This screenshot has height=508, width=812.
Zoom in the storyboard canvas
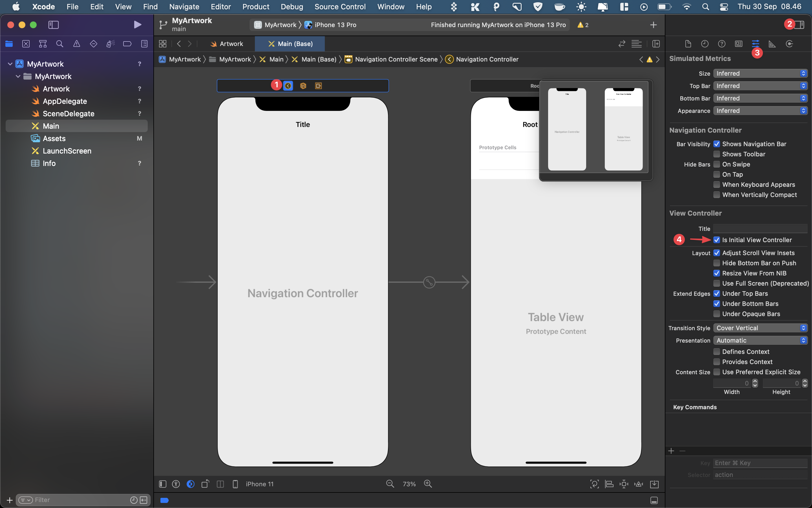(x=428, y=484)
